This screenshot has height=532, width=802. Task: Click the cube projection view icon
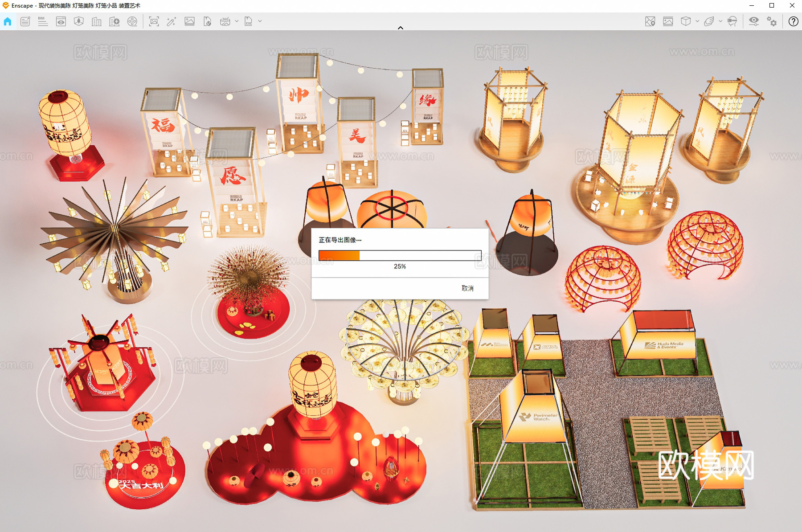point(686,21)
